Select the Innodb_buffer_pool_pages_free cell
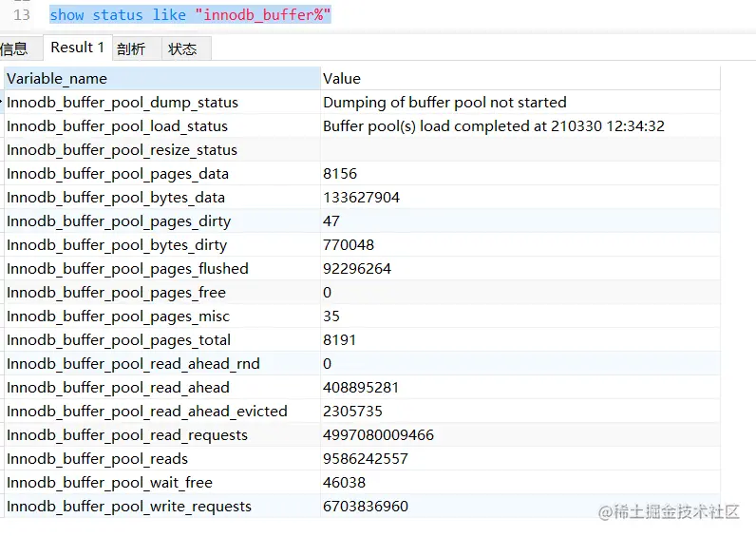 tap(162, 293)
